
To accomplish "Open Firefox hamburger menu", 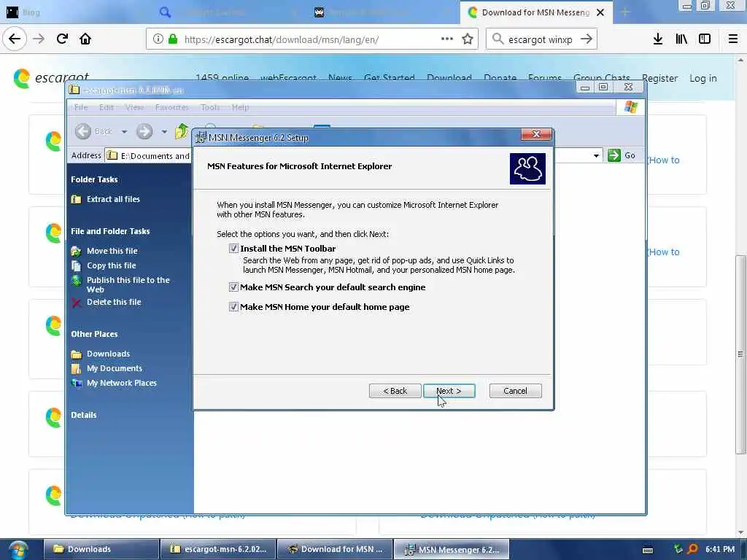I will (x=732, y=39).
